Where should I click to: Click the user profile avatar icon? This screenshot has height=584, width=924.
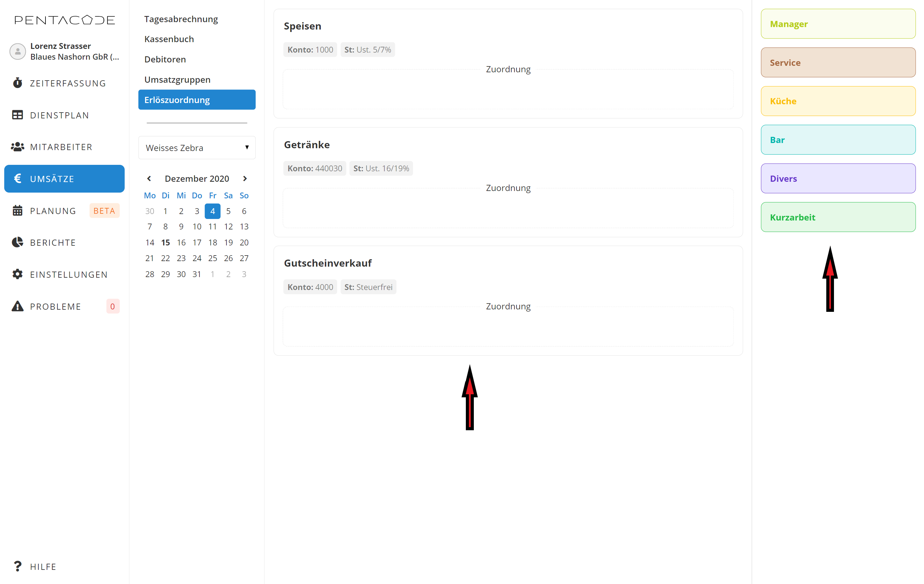[x=17, y=51]
